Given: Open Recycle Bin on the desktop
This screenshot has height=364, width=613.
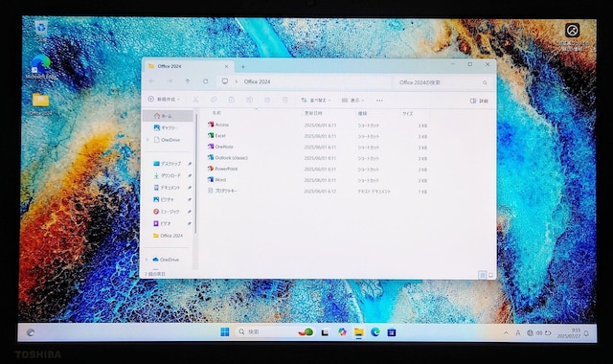Looking at the screenshot, I should [x=41, y=31].
